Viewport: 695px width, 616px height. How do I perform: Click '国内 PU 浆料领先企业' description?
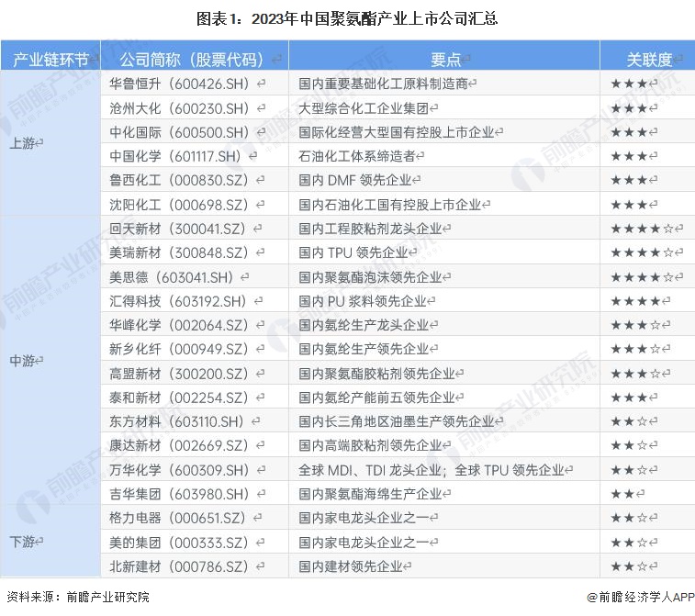363,301
